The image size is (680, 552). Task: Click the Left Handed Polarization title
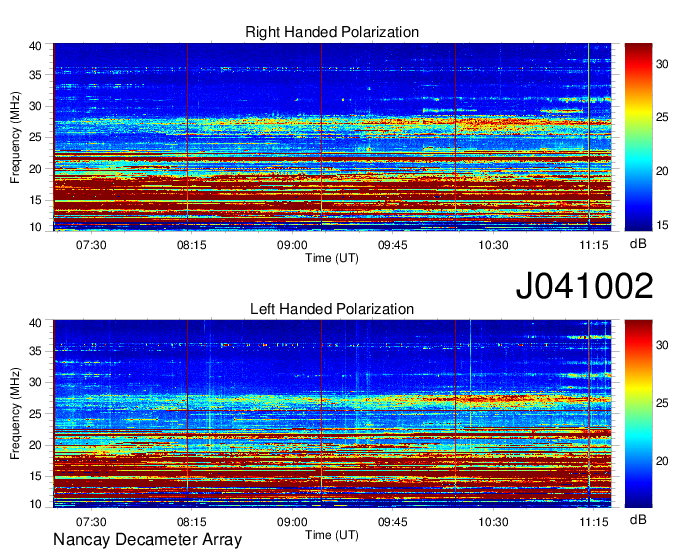(x=332, y=309)
